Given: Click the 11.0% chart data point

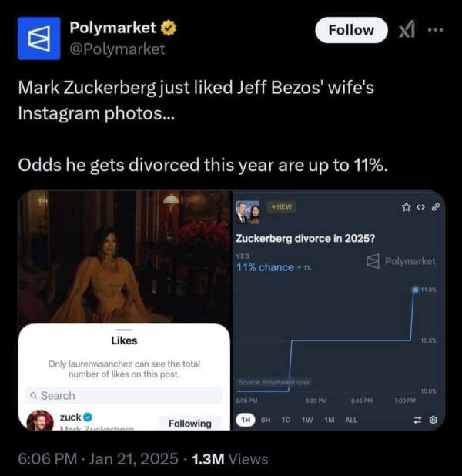Looking at the screenshot, I should (415, 289).
